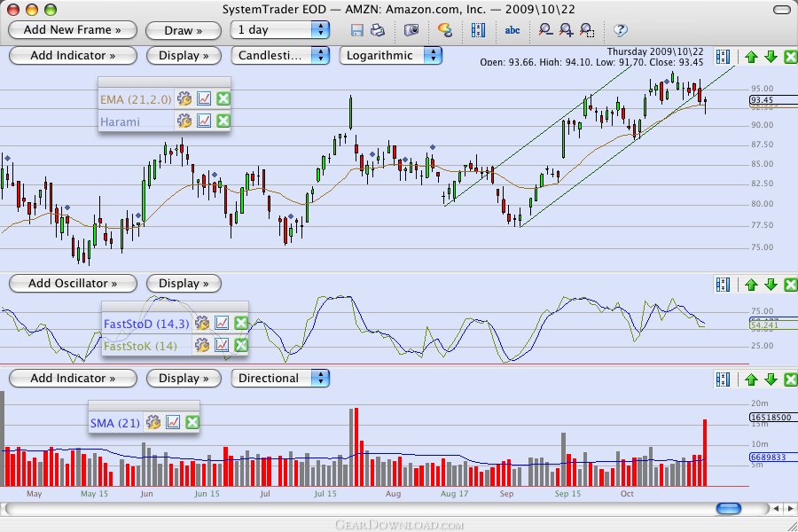Open help with the question mark icon
This screenshot has height=532, width=798.
pos(620,30)
